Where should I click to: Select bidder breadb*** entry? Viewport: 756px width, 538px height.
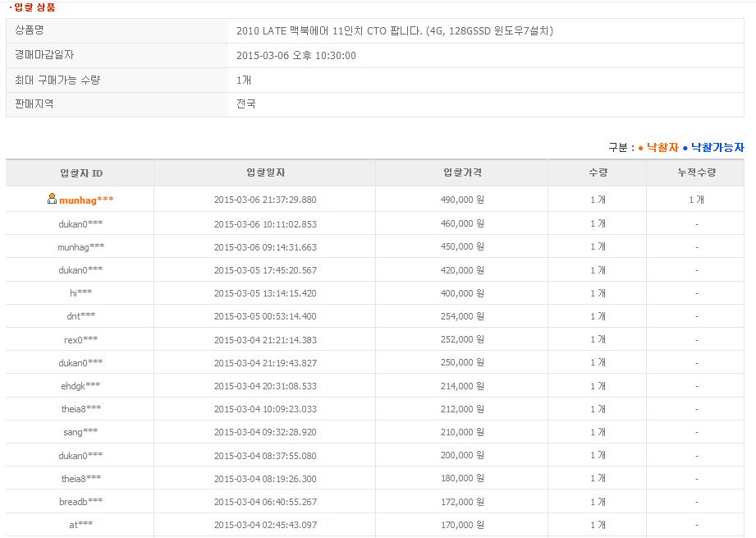click(80, 501)
